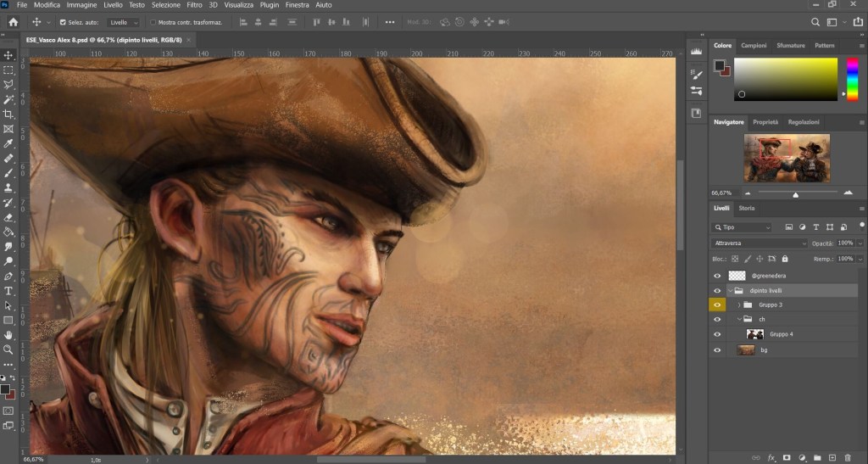Viewport: 868px width, 464px height.
Task: Select the Crop tool in the toolbar
Action: coord(8,114)
